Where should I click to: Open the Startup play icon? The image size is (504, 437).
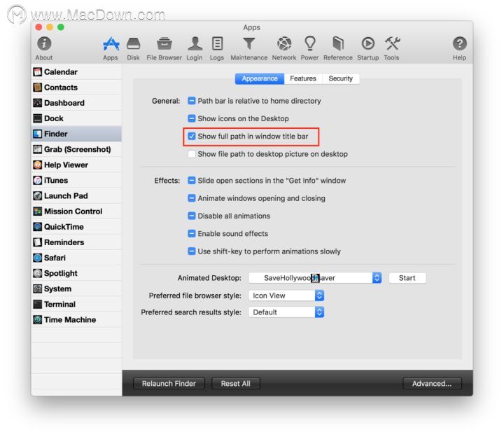click(x=368, y=43)
